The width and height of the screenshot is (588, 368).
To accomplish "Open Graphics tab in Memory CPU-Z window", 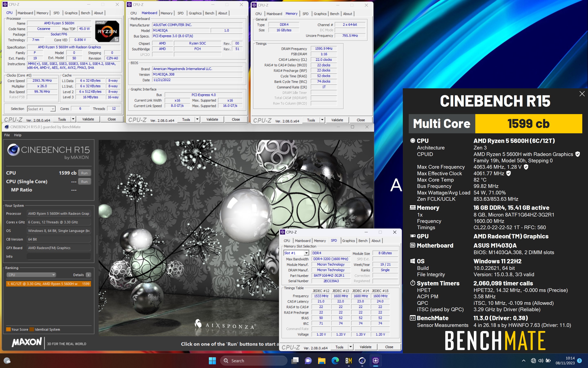I will point(320,14).
